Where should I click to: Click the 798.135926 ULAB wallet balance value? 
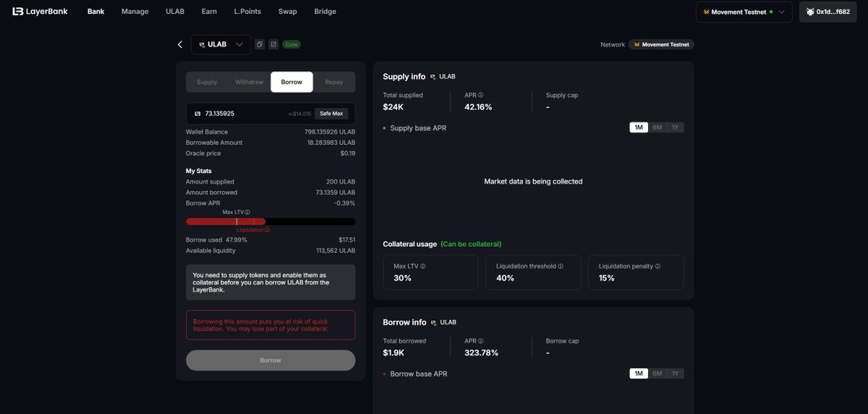[330, 132]
